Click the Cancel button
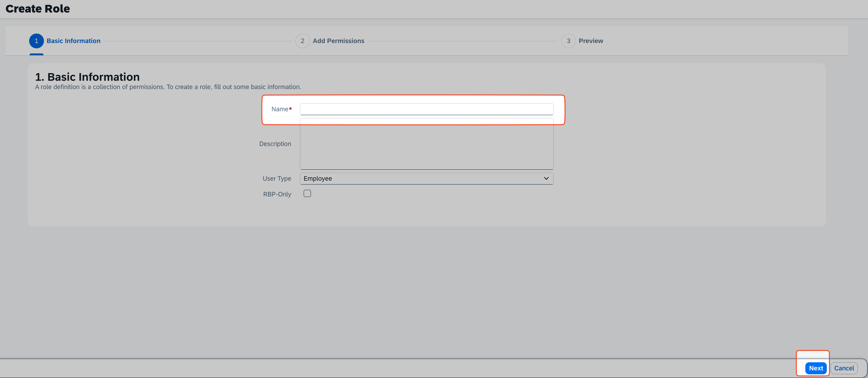The image size is (868, 378). pyautogui.click(x=844, y=368)
